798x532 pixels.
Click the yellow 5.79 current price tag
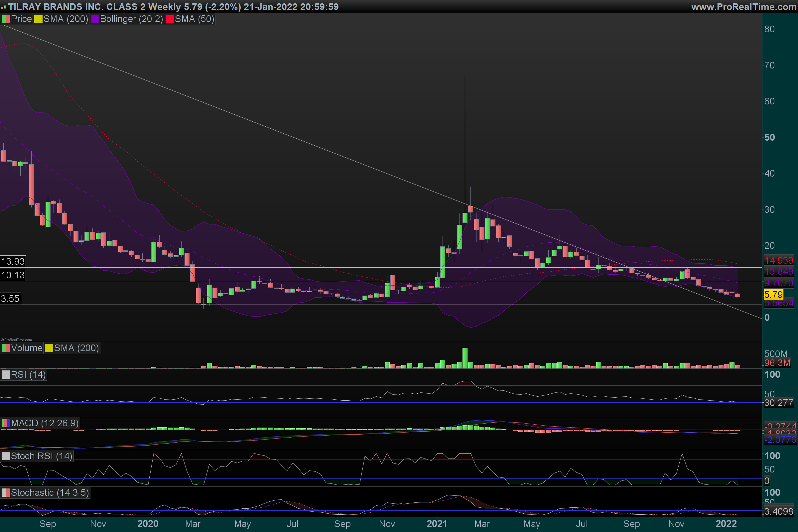coord(774,295)
